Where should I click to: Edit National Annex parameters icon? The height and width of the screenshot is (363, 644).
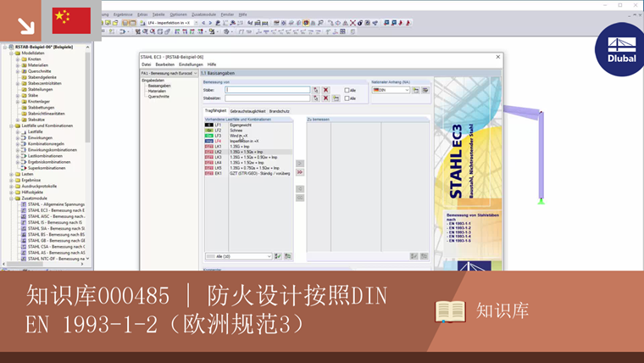[425, 90]
